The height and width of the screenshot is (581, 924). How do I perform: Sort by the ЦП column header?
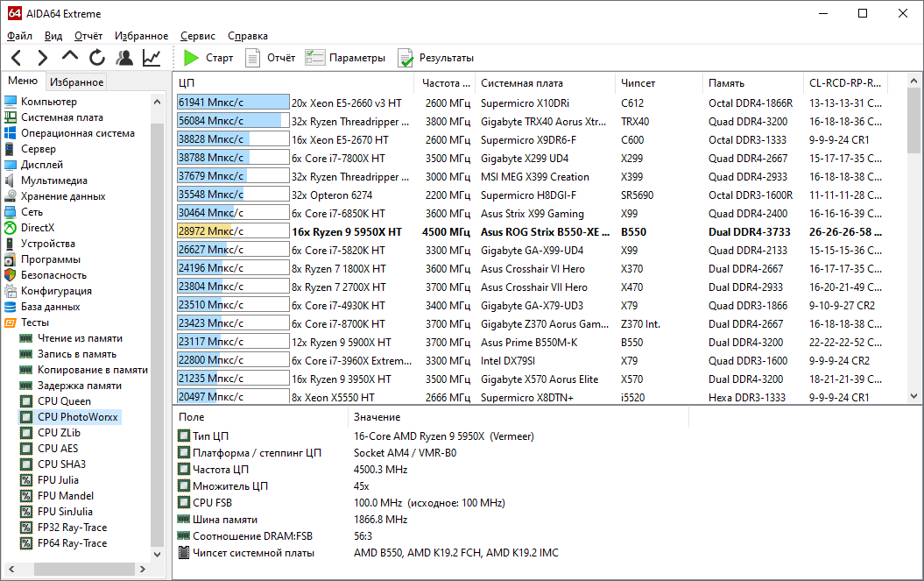point(294,83)
